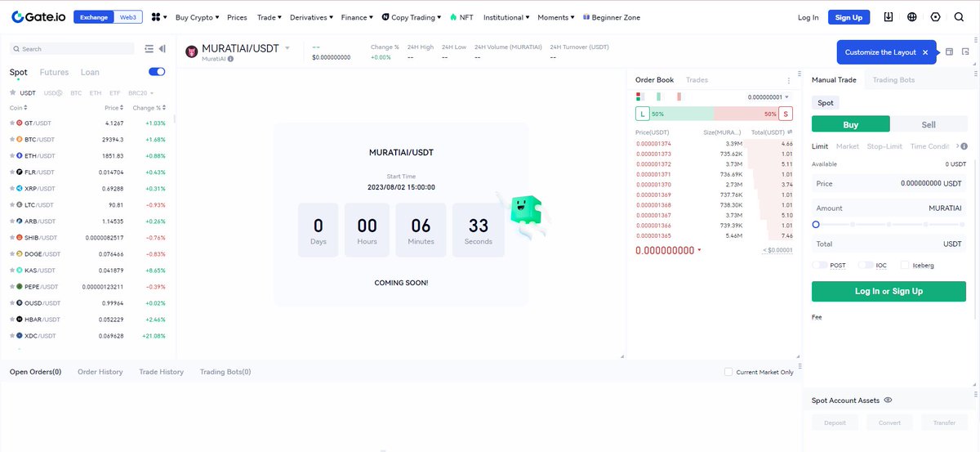Image resolution: width=980 pixels, height=452 pixels.
Task: Click the market list Search field
Action: click(x=73, y=49)
